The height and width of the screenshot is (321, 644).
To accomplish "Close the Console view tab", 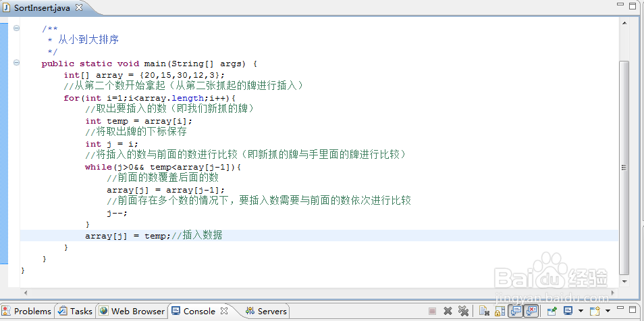I will [x=224, y=311].
